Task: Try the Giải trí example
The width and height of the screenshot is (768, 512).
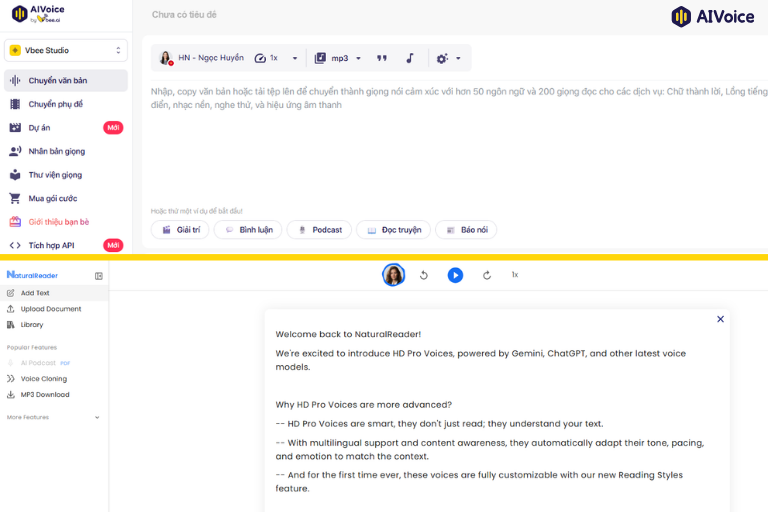Action: [180, 230]
